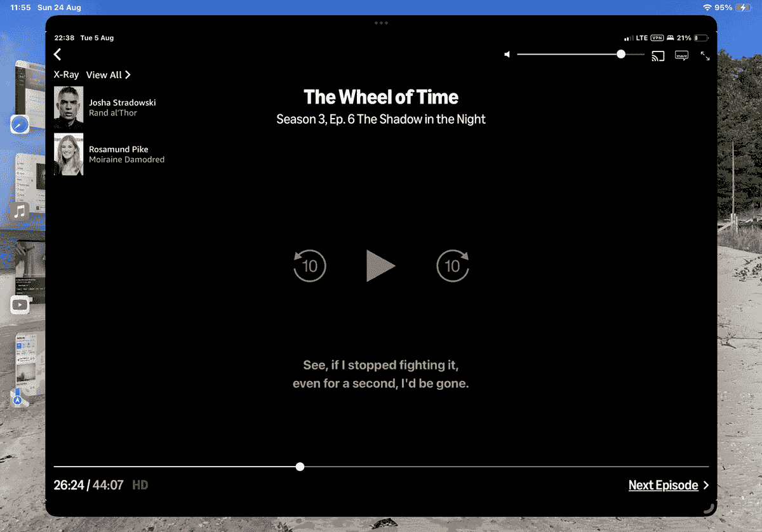Open the three-dot multitasking menu above the player
The height and width of the screenshot is (532, 762).
point(381,23)
